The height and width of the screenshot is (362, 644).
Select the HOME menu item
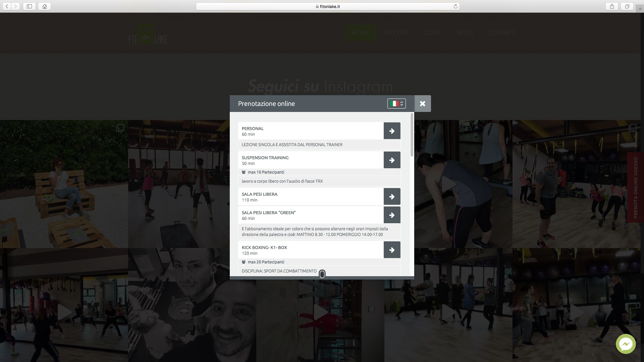click(361, 33)
